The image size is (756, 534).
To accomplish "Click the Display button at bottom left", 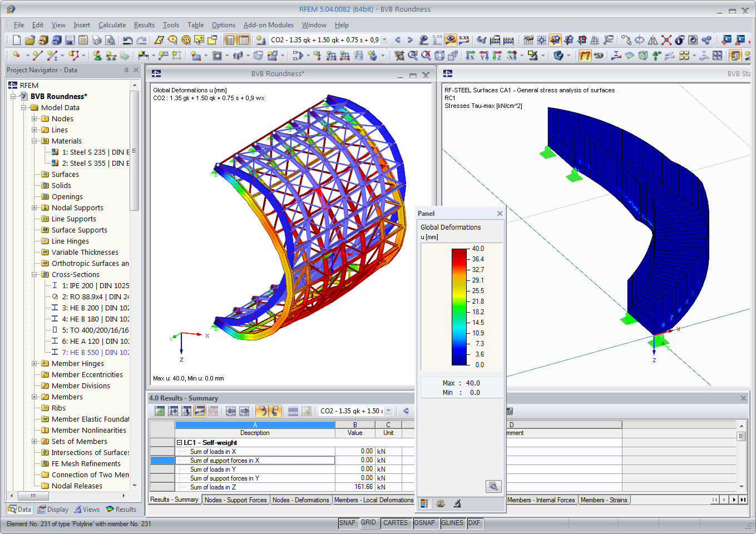I will click(x=53, y=509).
